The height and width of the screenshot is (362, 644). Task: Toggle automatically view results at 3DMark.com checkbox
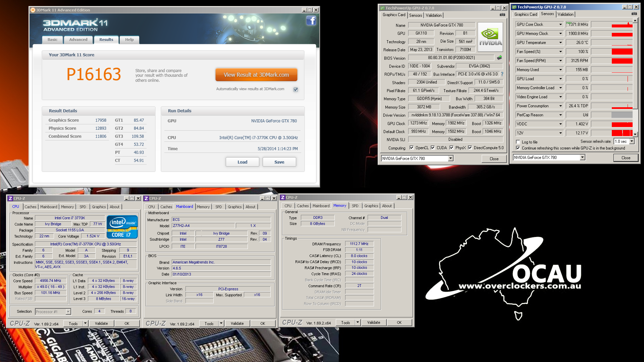pyautogui.click(x=296, y=89)
